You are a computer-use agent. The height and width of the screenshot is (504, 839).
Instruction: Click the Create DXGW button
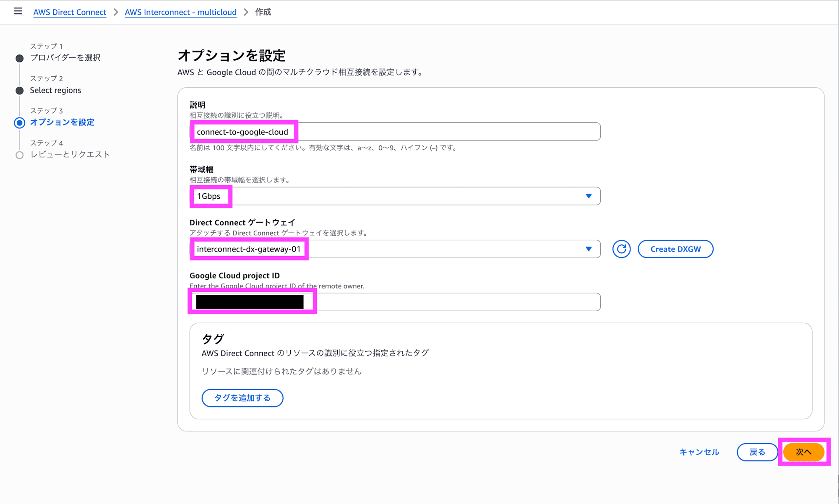pyautogui.click(x=675, y=249)
